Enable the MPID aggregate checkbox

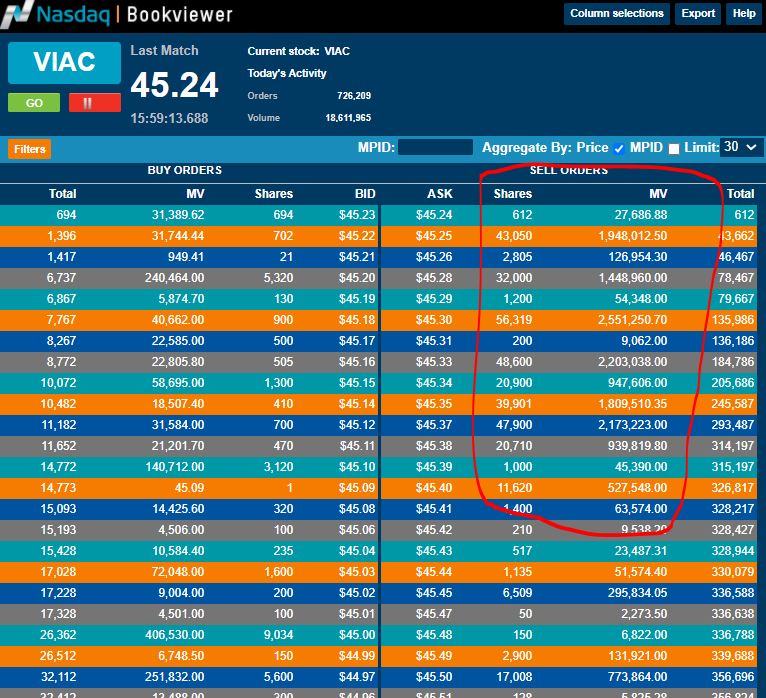674,148
